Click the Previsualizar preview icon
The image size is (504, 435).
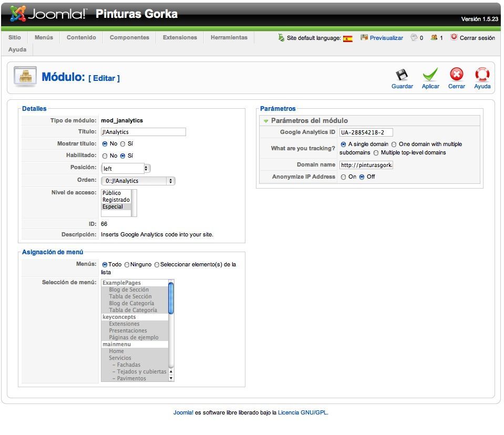pos(364,37)
